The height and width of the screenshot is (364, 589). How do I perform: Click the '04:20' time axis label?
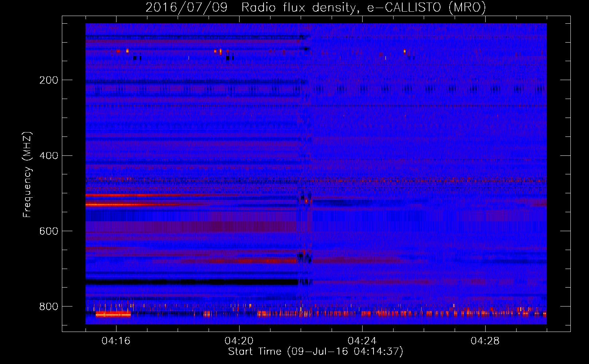coord(239,341)
